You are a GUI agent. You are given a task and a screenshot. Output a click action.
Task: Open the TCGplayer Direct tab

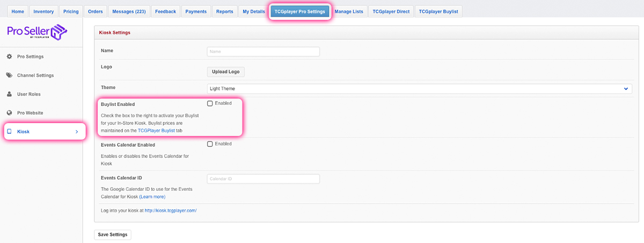[x=391, y=11]
